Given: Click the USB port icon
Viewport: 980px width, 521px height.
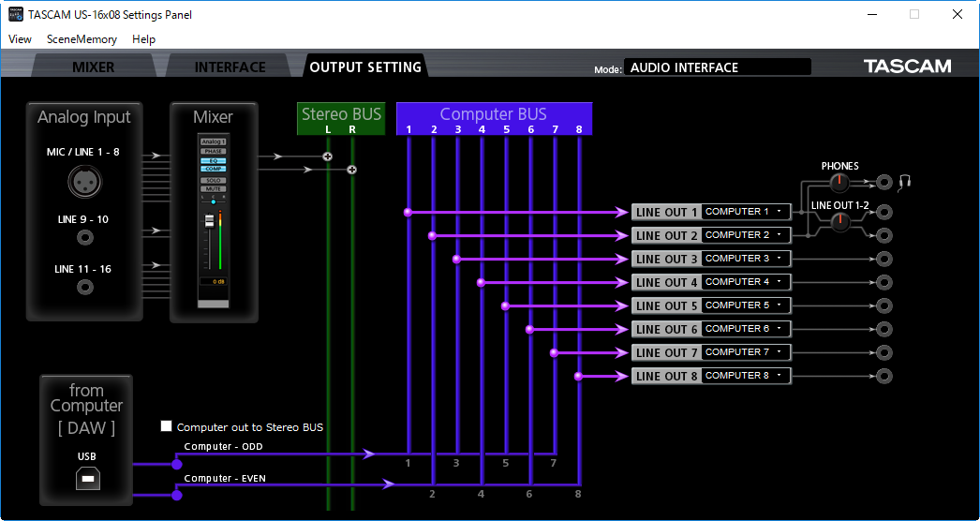Looking at the screenshot, I should click(x=87, y=480).
